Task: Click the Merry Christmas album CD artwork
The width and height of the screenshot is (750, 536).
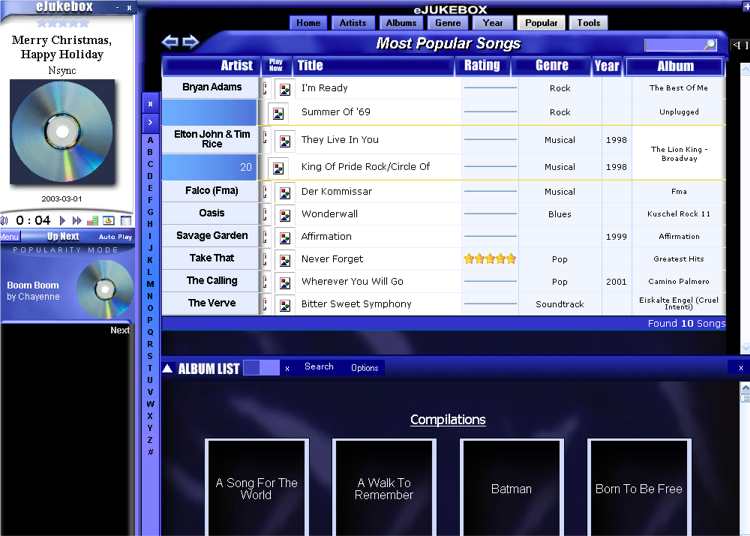Action: point(62,132)
